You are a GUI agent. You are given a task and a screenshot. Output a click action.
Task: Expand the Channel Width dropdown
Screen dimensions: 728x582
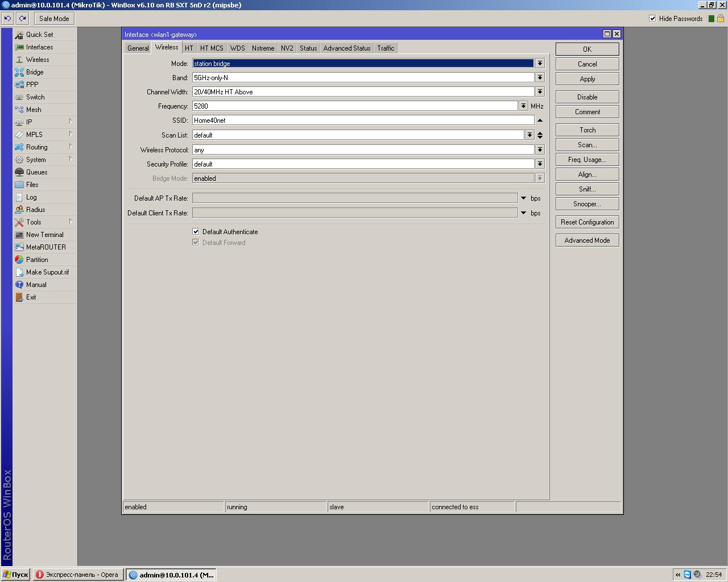click(540, 92)
